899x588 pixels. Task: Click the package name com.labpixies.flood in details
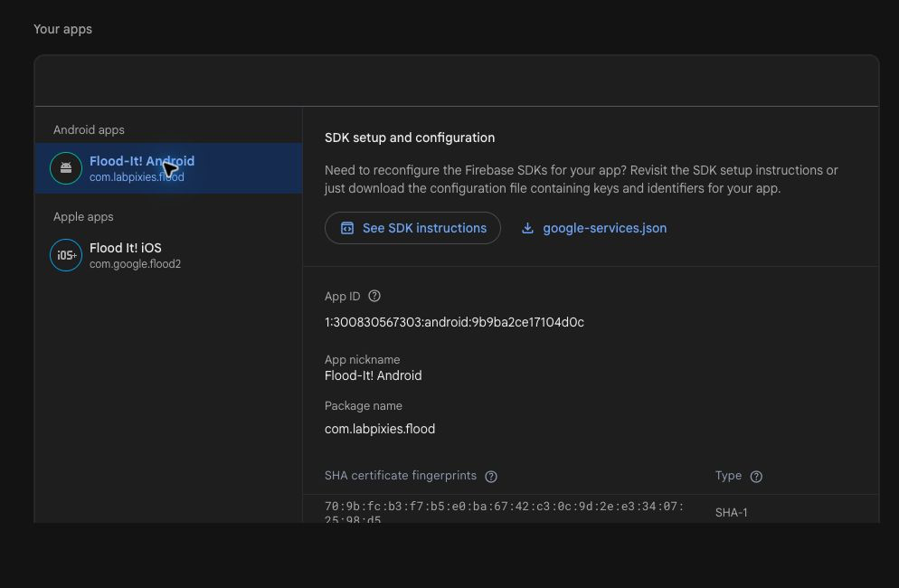point(380,429)
